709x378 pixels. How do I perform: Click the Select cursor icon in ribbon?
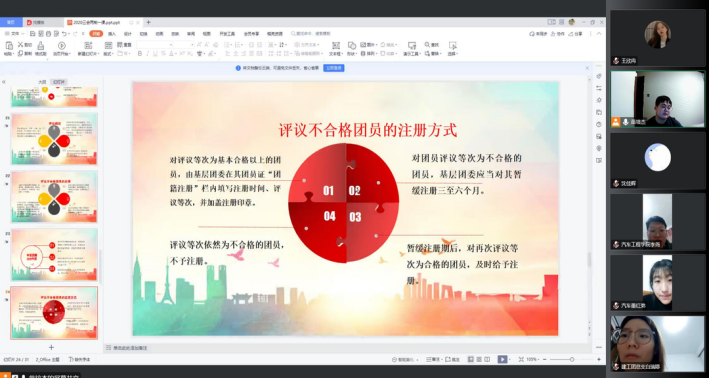453,45
